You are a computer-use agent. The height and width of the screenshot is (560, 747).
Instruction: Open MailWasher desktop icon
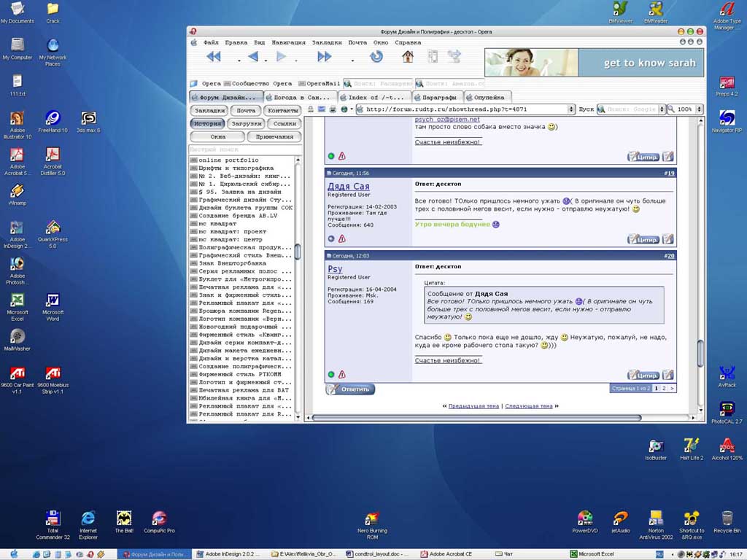pos(18,341)
